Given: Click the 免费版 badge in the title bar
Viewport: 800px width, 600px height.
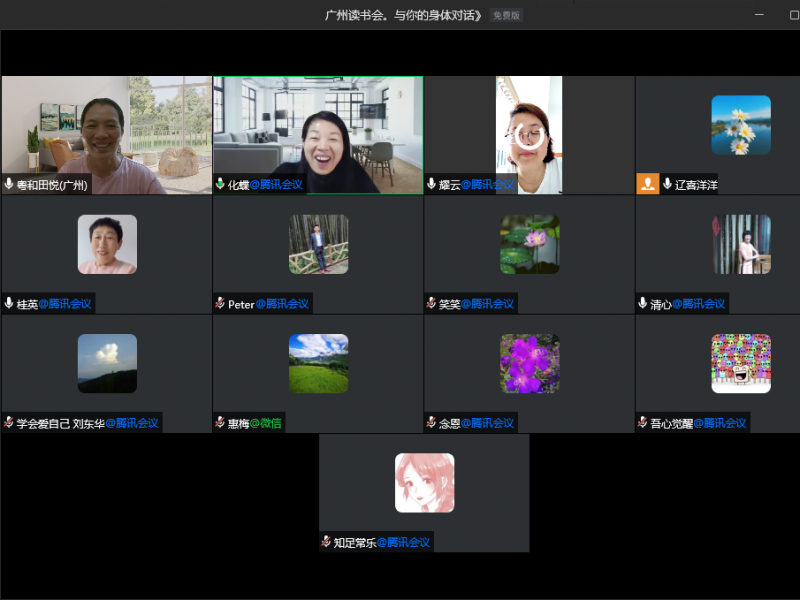Looking at the screenshot, I should 506,15.
